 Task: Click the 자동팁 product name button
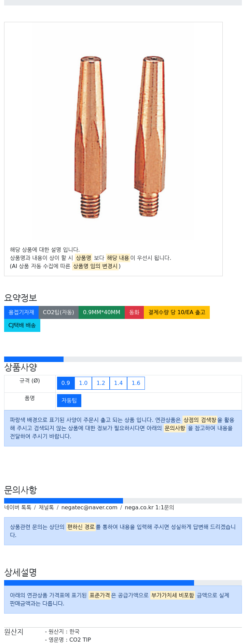[x=69, y=401]
